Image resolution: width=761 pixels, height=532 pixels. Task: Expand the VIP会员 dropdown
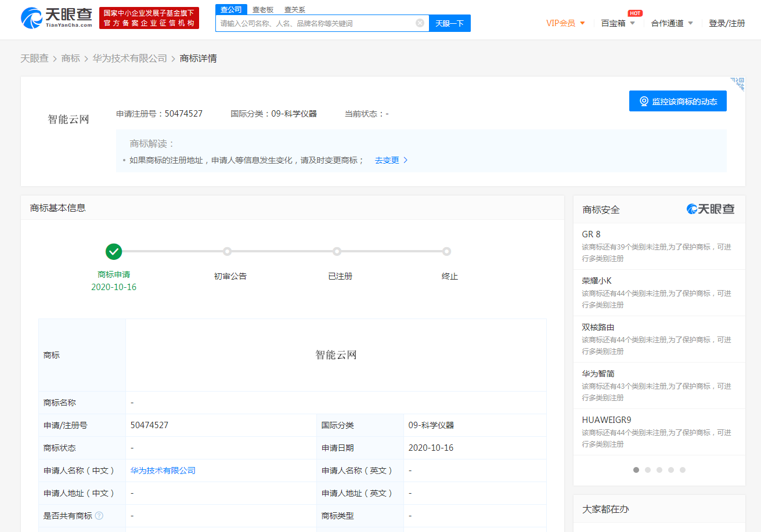565,23
